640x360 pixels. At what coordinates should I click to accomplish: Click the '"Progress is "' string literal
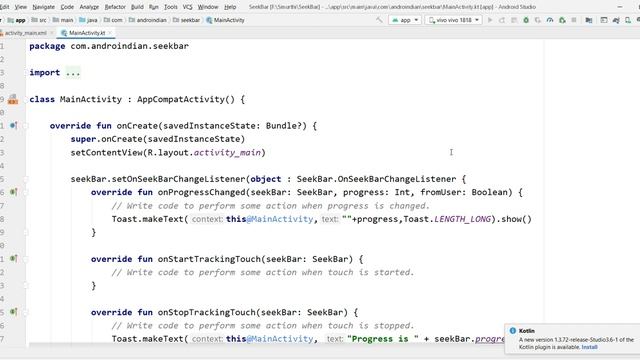coord(383,339)
